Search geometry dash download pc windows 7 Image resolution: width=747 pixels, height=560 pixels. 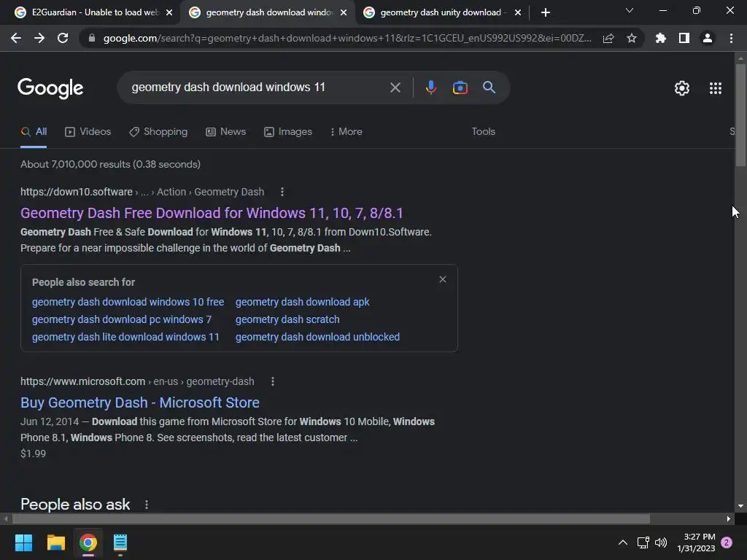pyautogui.click(x=122, y=319)
